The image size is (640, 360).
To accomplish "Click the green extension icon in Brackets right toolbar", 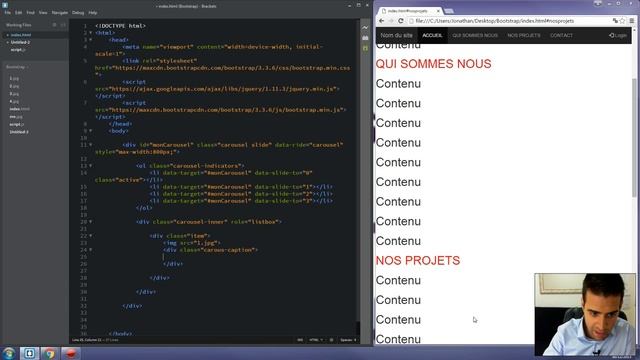I will pos(365,48).
